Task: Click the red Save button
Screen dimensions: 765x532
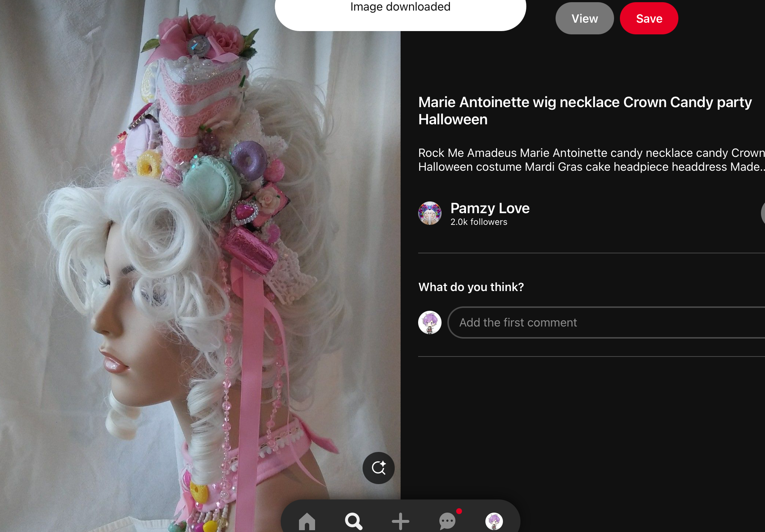Action: 649,18
